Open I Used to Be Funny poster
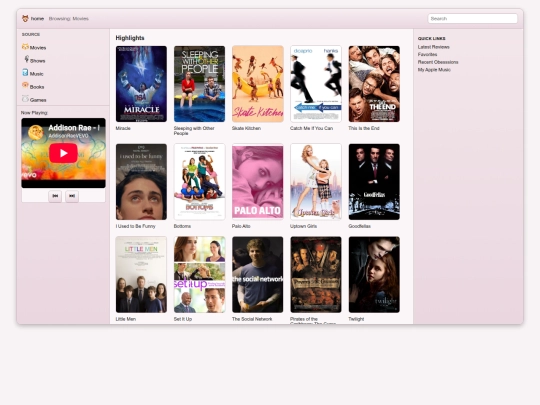The image size is (540, 405). point(141,182)
